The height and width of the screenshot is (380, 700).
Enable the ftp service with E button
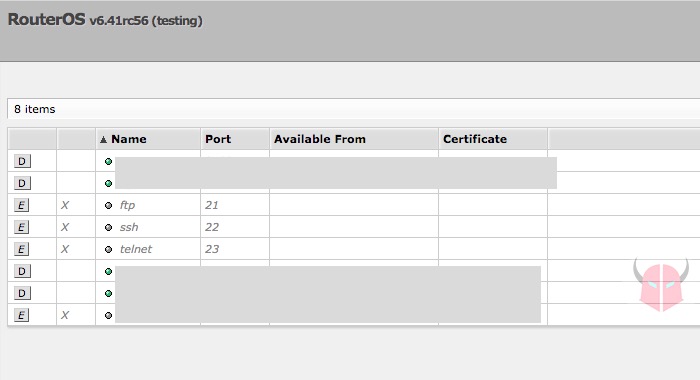click(x=21, y=205)
